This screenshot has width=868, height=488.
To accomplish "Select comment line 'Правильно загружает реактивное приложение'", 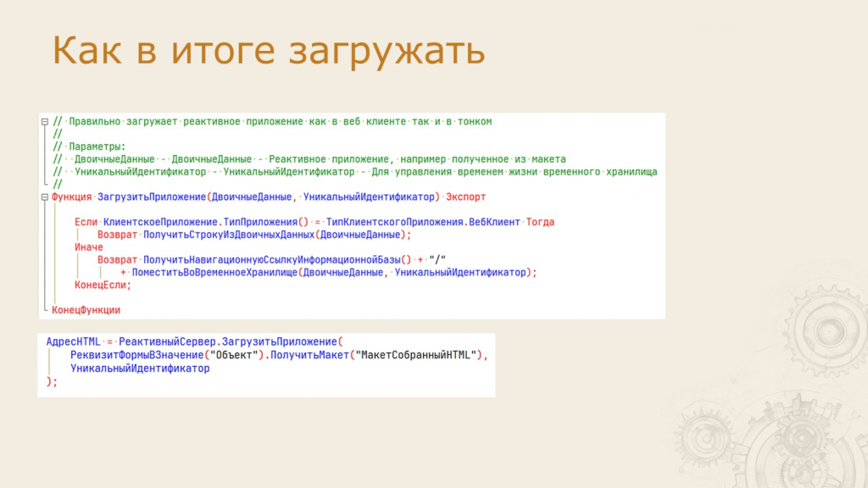I will point(272,122).
